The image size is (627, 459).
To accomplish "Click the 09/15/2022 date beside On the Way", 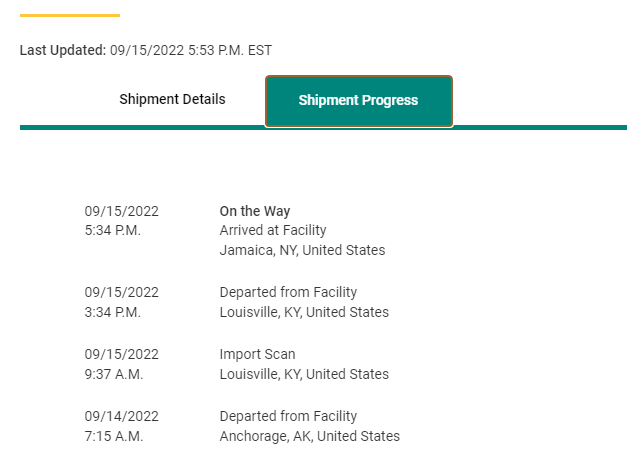I will point(121,211).
